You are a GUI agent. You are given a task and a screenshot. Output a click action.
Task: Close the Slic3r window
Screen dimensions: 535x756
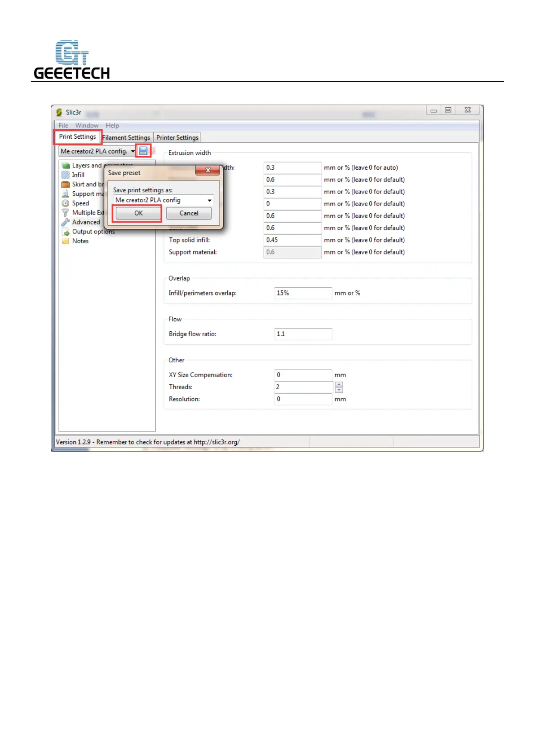pyautogui.click(x=468, y=110)
